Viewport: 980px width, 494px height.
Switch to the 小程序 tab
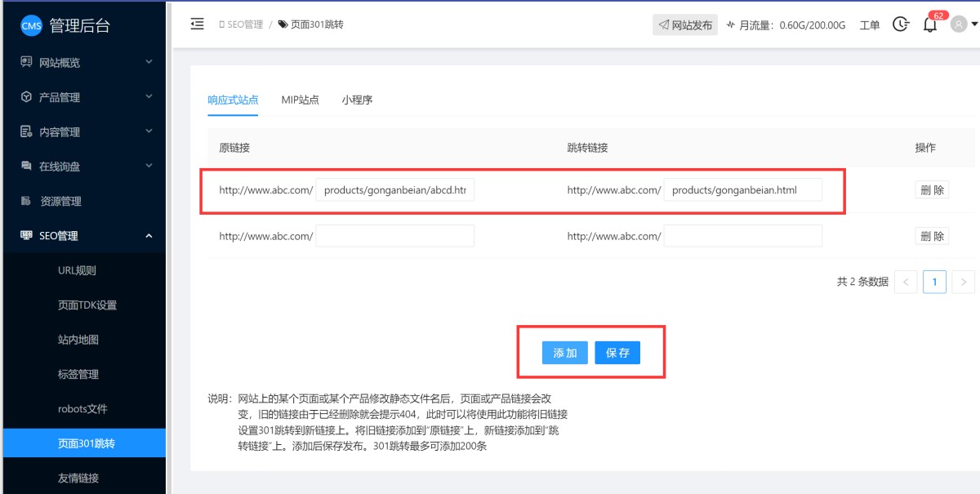click(x=357, y=100)
